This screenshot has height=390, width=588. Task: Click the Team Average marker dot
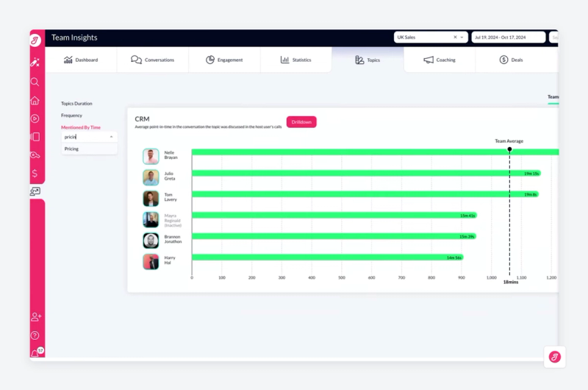tap(509, 149)
